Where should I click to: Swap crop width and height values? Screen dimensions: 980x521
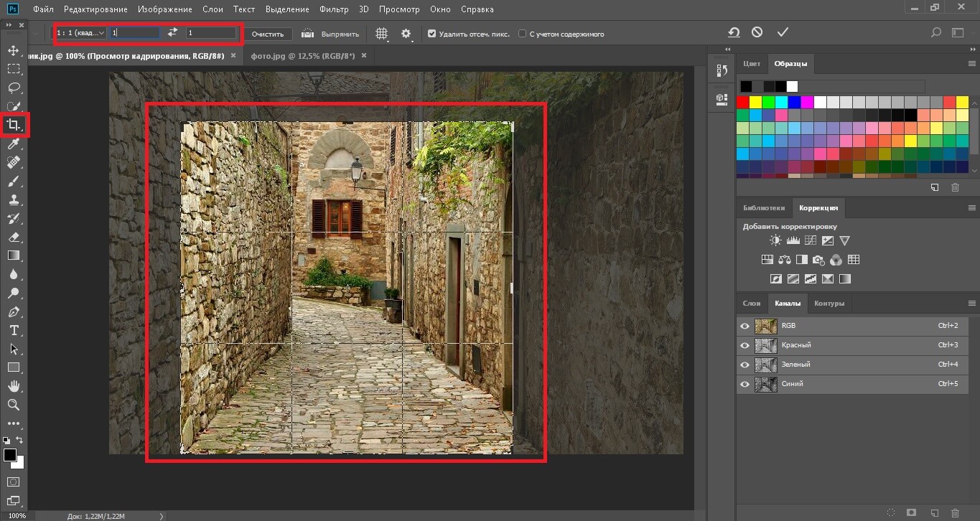172,33
